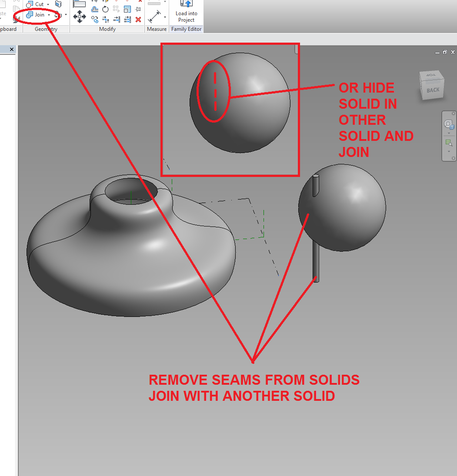The width and height of the screenshot is (457, 476).
Task: Open the Cut tool dropdown arrow
Action: [x=48, y=5]
